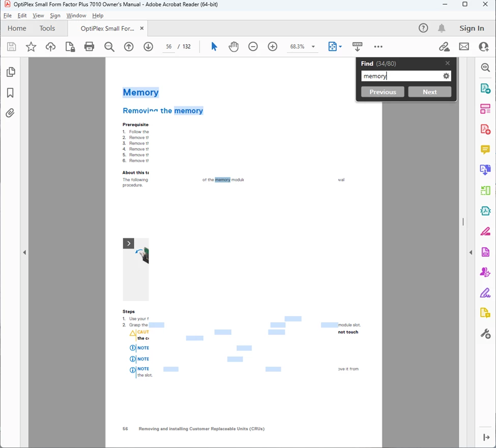Zoom out with minus icon
Image resolution: width=496 pixels, height=448 pixels.
(253, 47)
